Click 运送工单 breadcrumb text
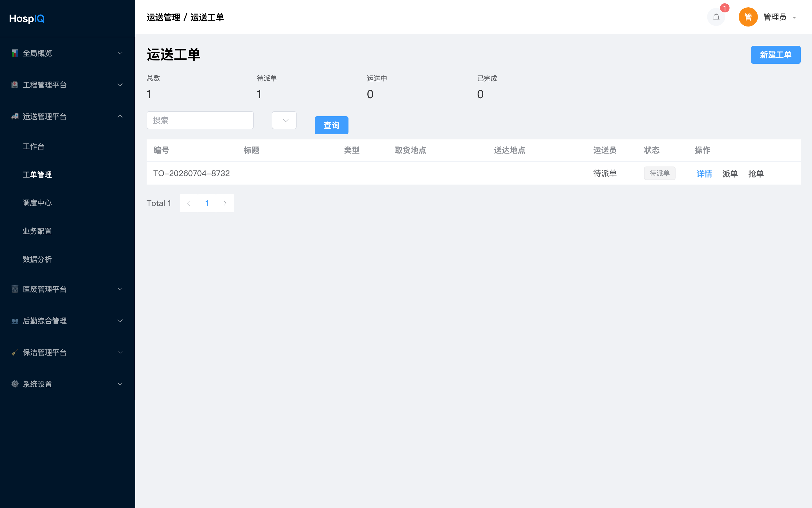Viewport: 812px width, 508px height. click(207, 17)
